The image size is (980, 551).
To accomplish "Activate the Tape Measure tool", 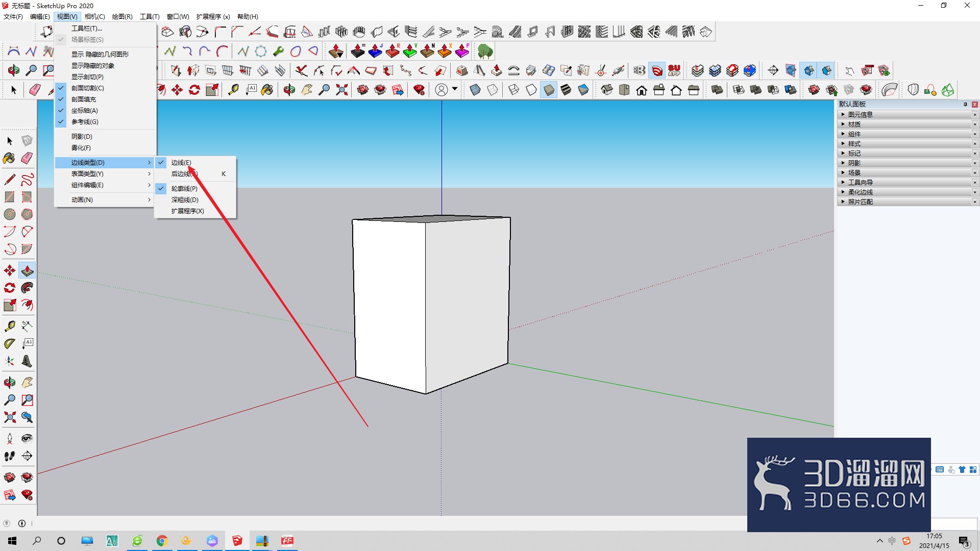I will [x=9, y=326].
